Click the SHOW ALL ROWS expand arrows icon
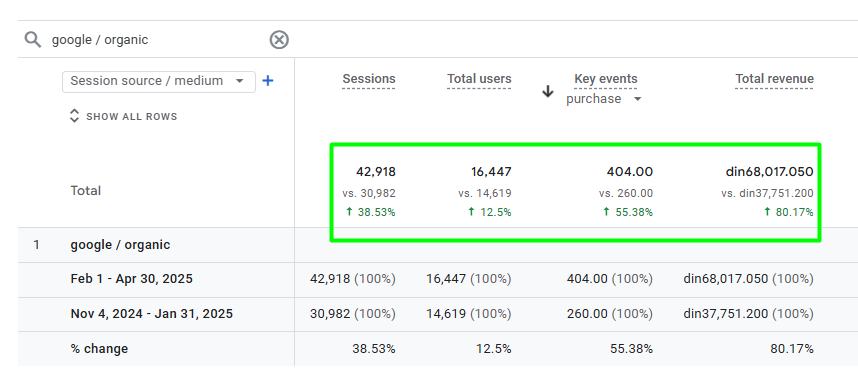The height and width of the screenshot is (374, 858). [74, 116]
